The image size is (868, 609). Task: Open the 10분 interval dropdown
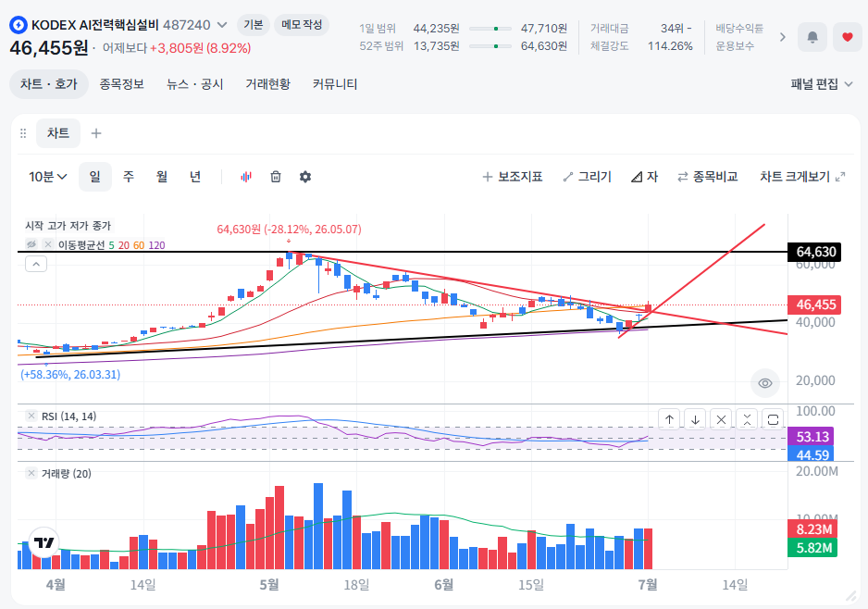tap(47, 177)
